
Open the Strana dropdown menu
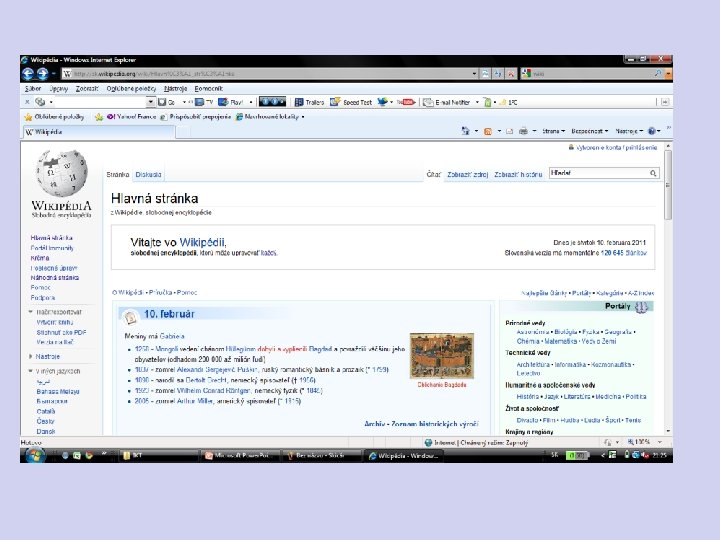pos(553,131)
